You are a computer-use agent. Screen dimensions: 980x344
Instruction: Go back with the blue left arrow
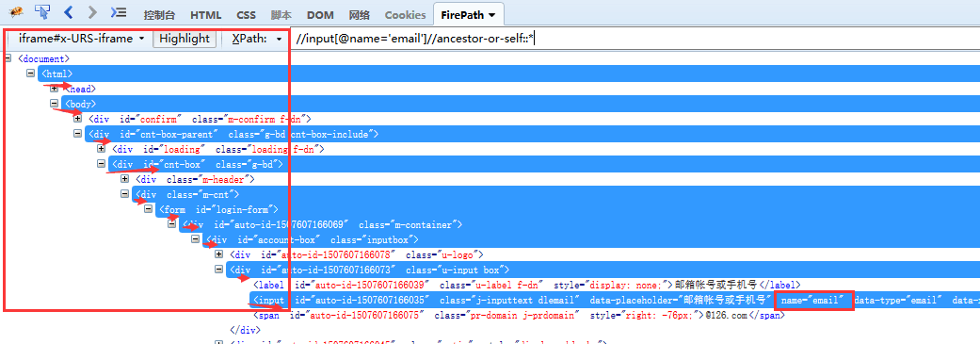[69, 11]
